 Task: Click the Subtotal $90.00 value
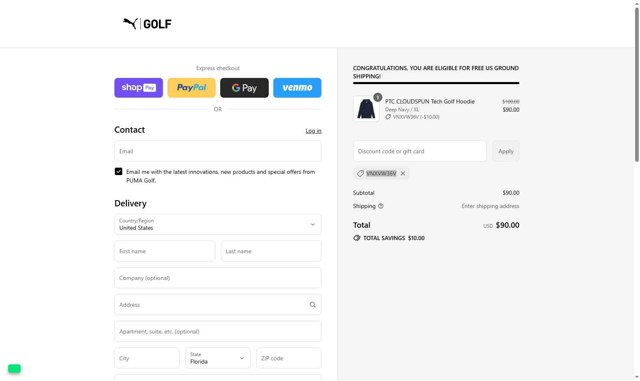(511, 193)
